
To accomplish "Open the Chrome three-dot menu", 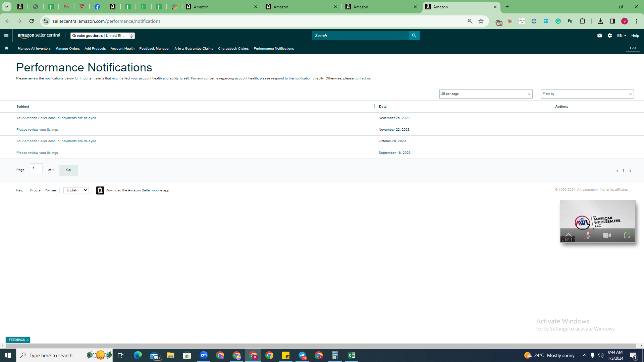I will (x=637, y=21).
